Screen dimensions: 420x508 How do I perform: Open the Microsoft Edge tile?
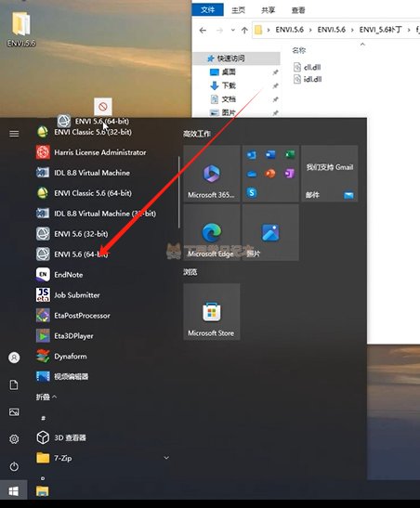click(x=212, y=232)
